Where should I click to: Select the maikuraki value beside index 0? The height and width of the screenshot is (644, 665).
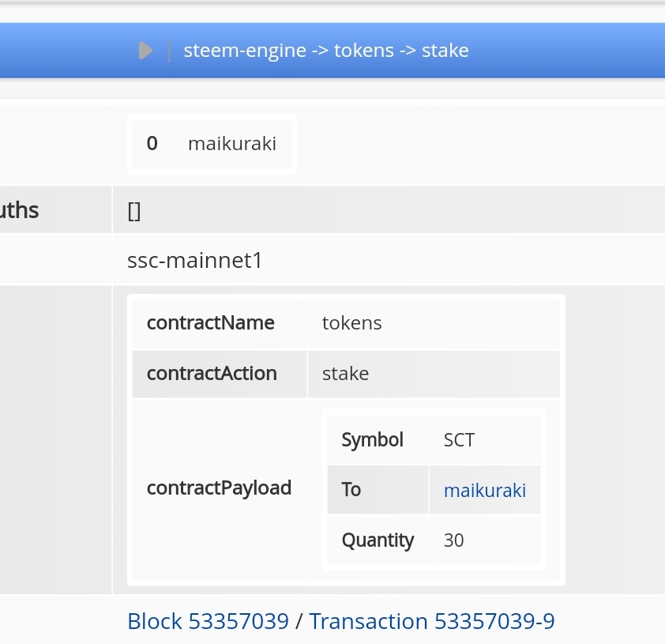point(232,144)
